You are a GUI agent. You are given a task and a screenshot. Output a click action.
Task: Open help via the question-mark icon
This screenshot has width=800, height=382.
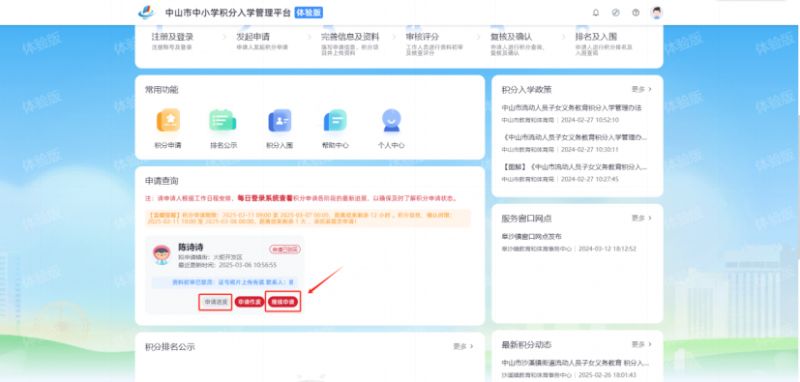[636, 13]
